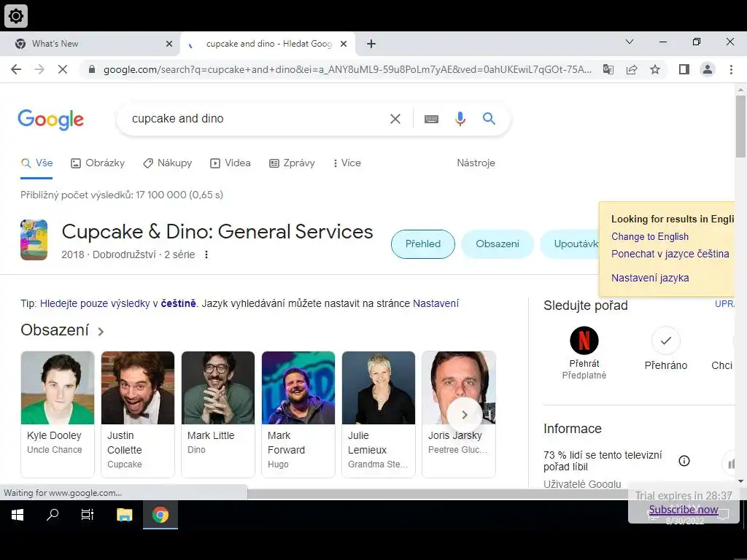The height and width of the screenshot is (560, 747).
Task: Click the Cupcake & Dino show poster thumbnail
Action: pyautogui.click(x=34, y=239)
